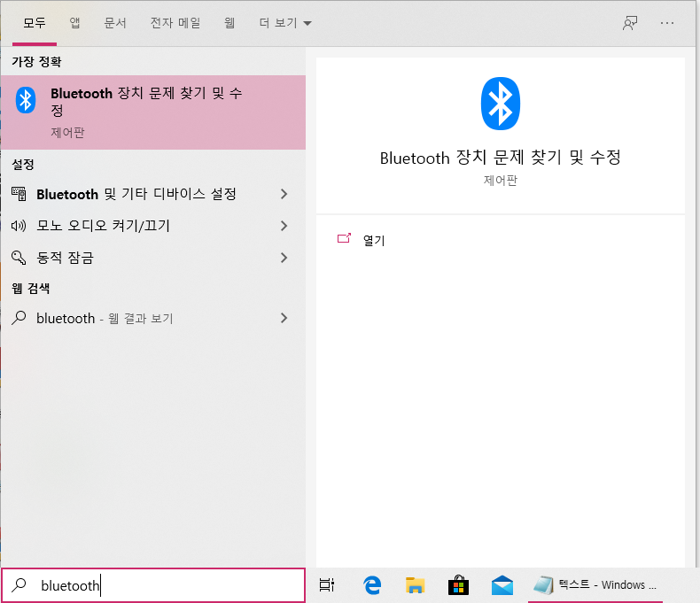Expand the bluetooth 웹 결과 보기 arrow
700x603 pixels.
[284, 318]
